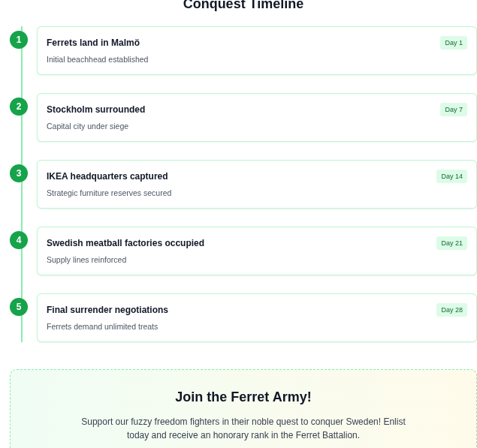Click the Support our fuzzy freedom fighters paragraph
This screenshot has width=477, height=448.
tap(243, 428)
